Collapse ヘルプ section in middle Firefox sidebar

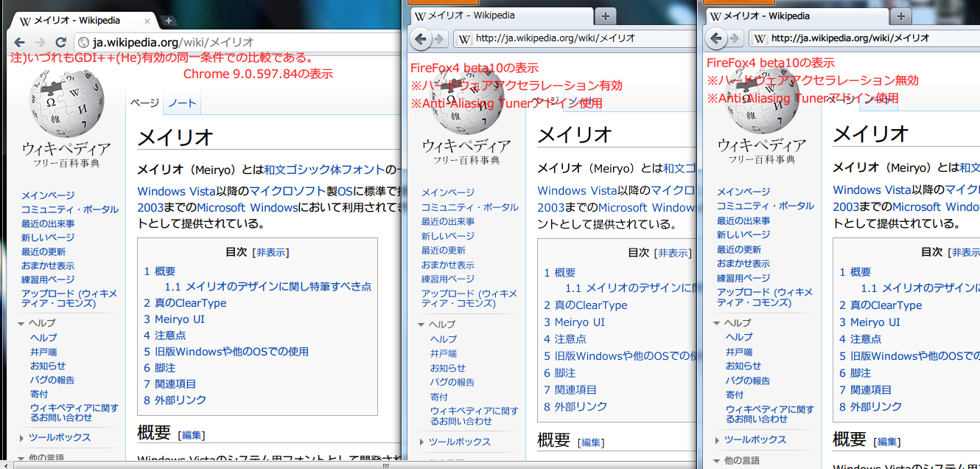[x=437, y=324]
